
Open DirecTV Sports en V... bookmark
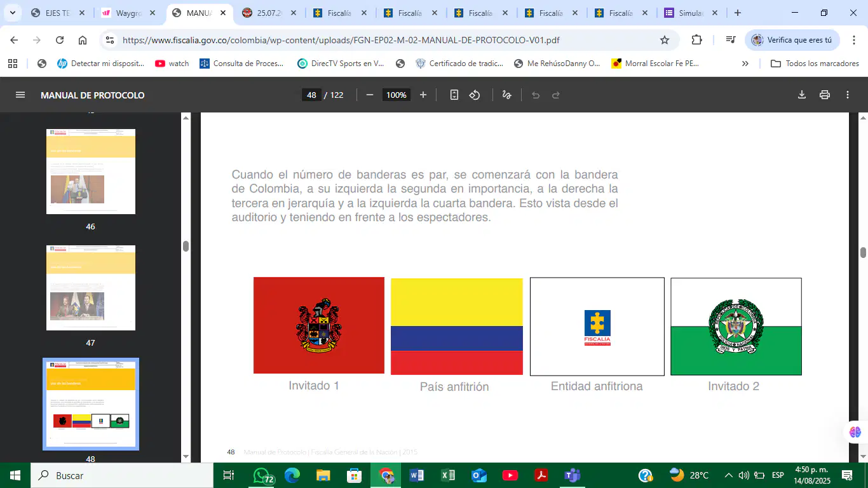(341, 64)
